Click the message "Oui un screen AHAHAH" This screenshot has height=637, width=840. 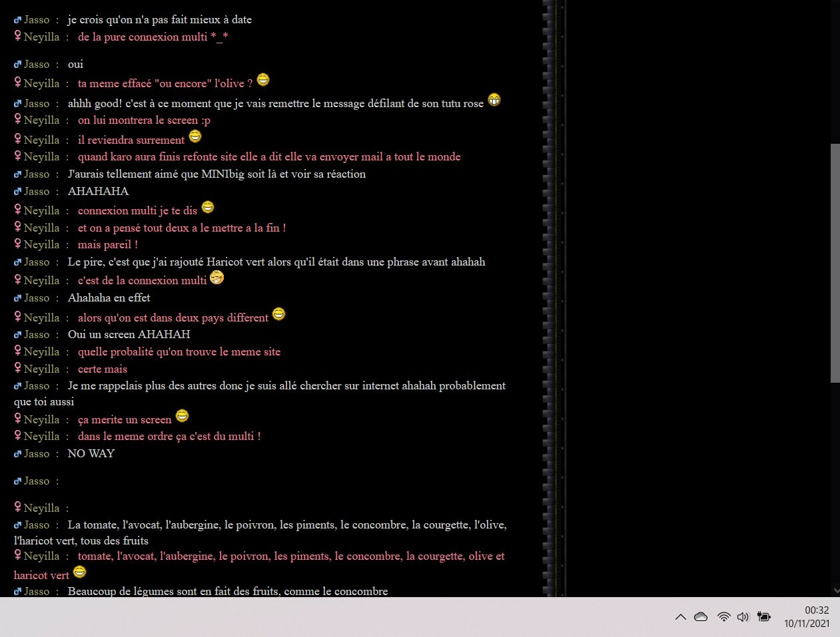pos(129,335)
